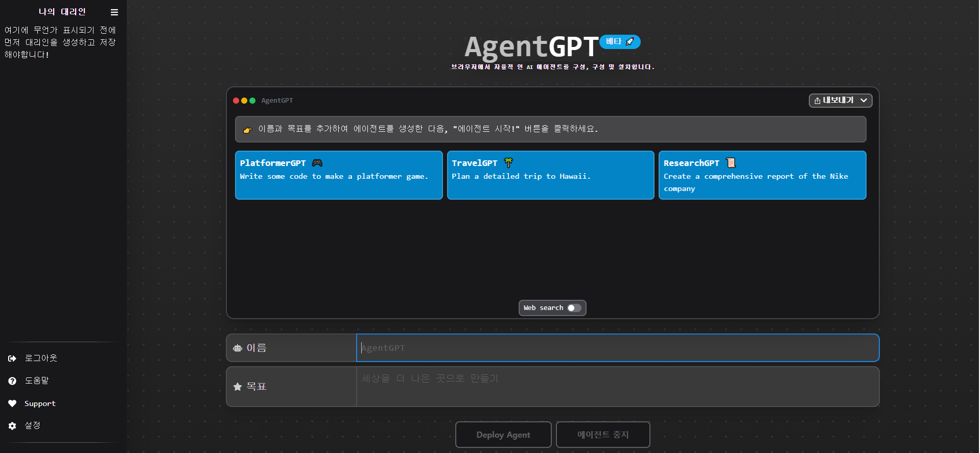Viewport: 980px width, 453px height.
Task: Click the star icon beside 목표
Action: (x=238, y=387)
